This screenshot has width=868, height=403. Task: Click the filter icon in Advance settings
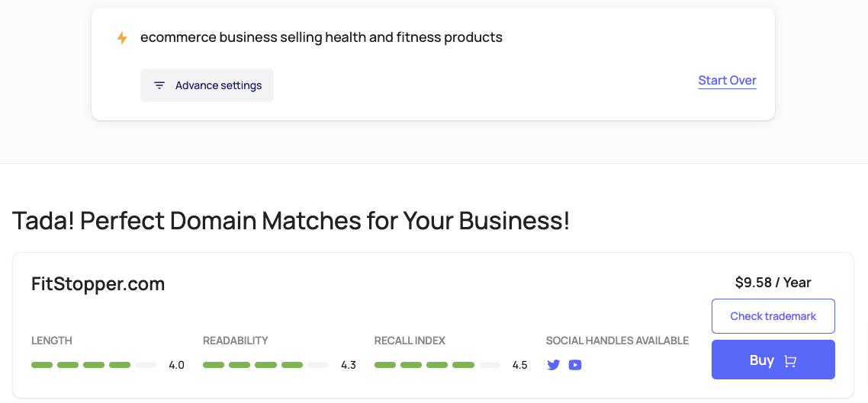tap(159, 85)
